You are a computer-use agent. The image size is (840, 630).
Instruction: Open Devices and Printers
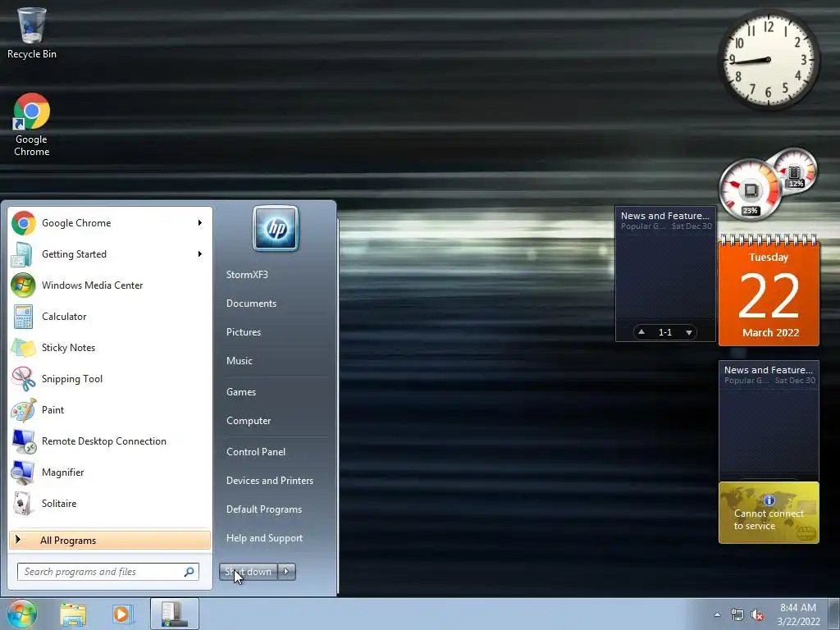click(269, 481)
